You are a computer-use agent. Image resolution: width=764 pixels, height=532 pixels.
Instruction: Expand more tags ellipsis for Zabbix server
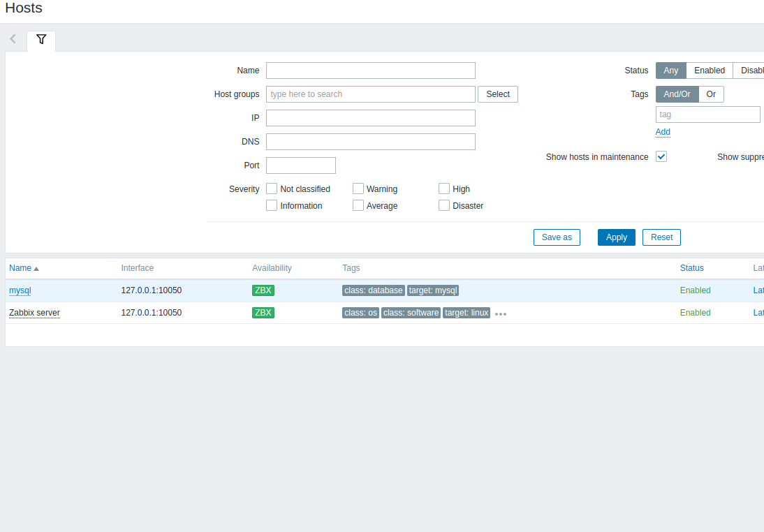[501, 313]
